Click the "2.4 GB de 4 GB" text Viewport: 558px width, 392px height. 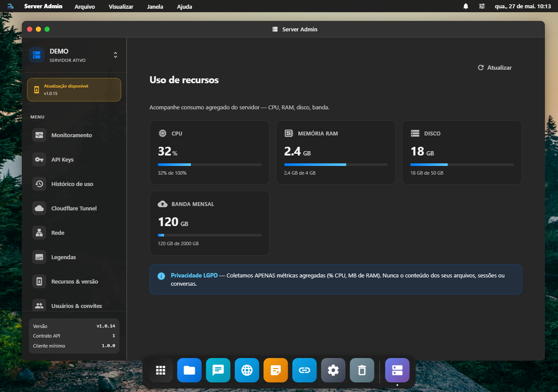click(x=300, y=173)
